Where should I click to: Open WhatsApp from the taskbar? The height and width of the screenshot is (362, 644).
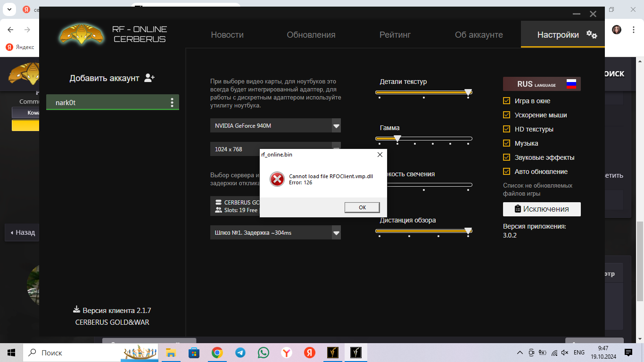(263, 353)
